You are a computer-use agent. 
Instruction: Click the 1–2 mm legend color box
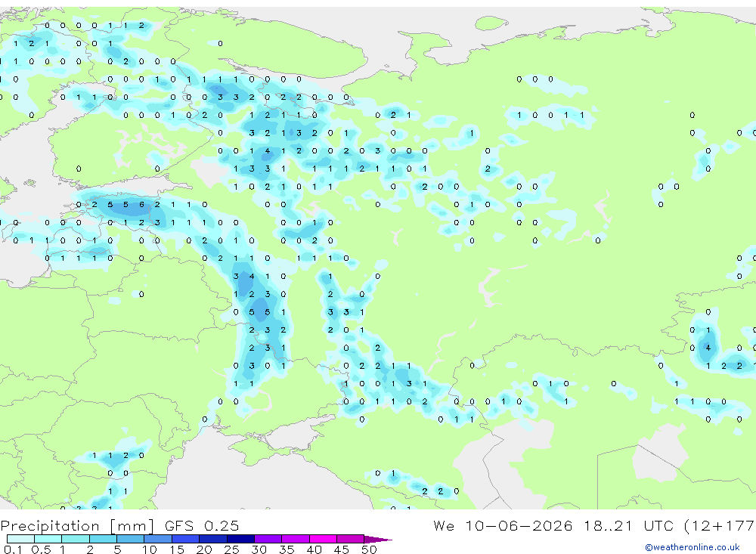click(75, 539)
